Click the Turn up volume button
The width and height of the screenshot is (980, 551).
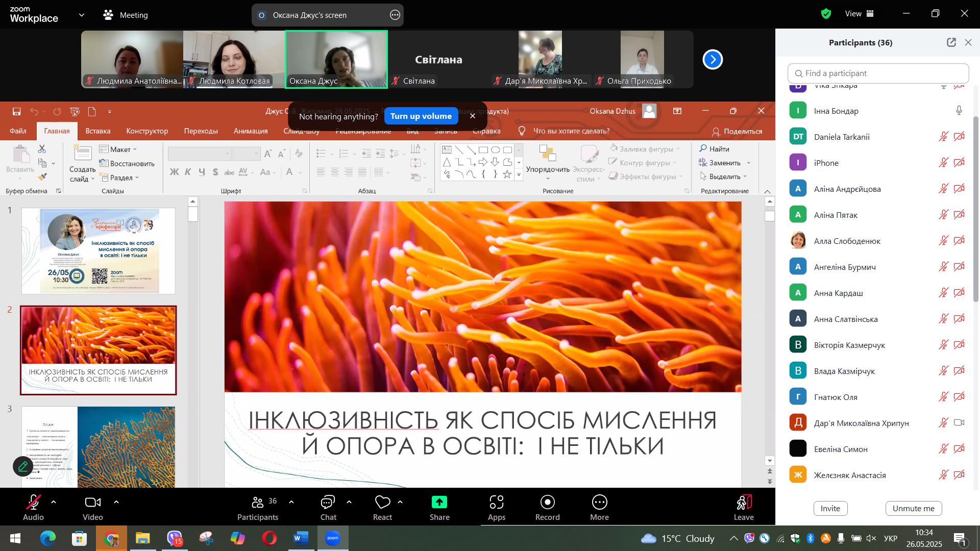[x=421, y=116]
